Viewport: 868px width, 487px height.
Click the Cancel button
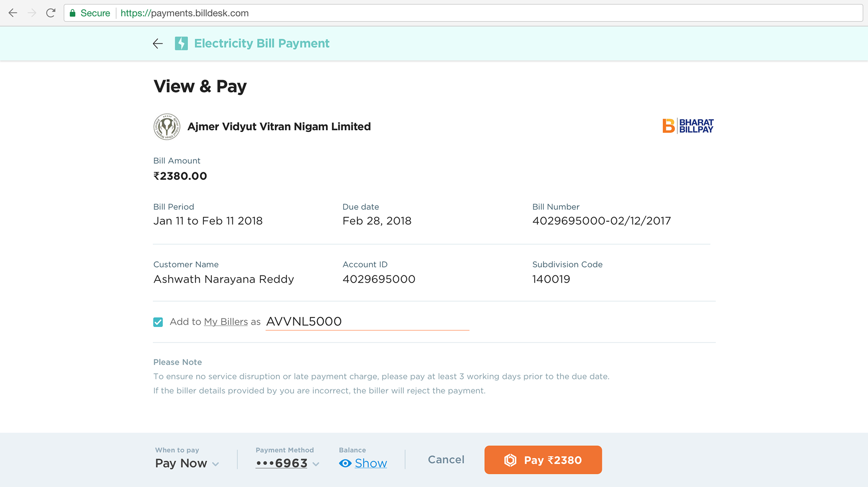click(446, 460)
